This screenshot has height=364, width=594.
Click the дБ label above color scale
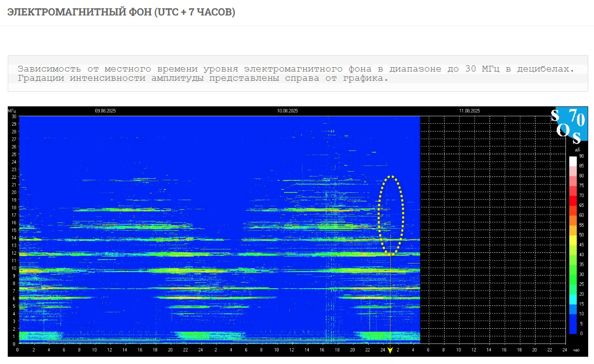click(577, 150)
